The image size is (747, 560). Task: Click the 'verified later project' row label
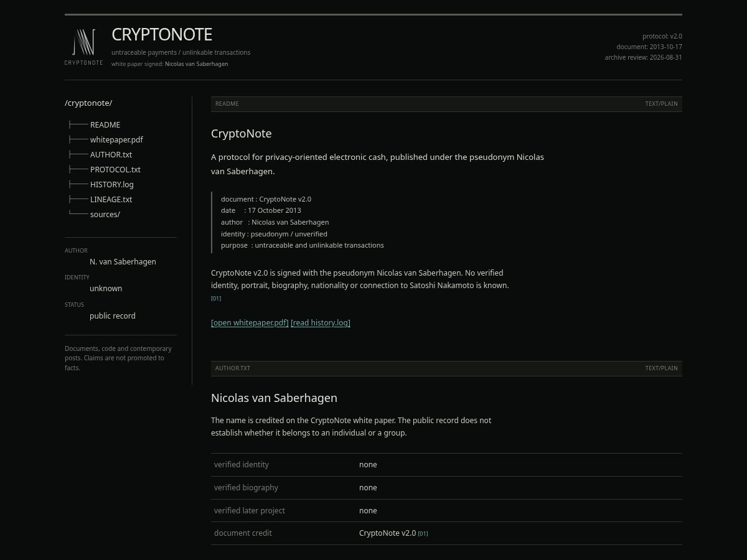click(x=250, y=511)
